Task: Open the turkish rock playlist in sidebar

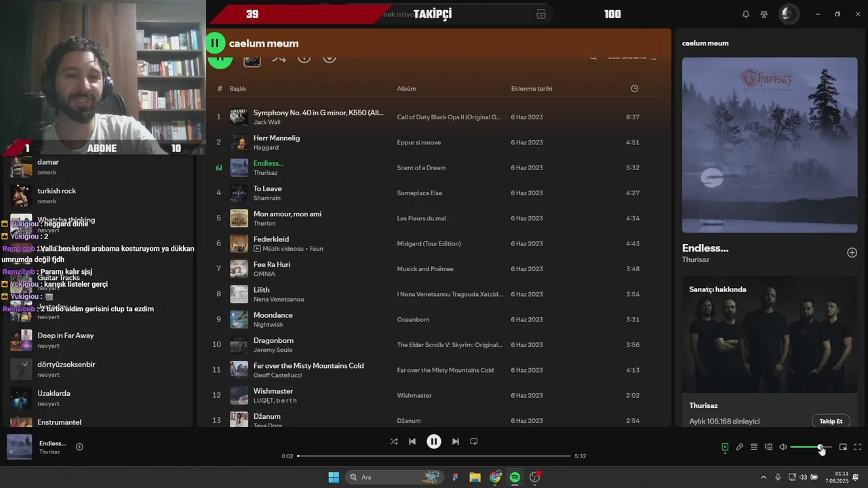Action: coord(98,196)
